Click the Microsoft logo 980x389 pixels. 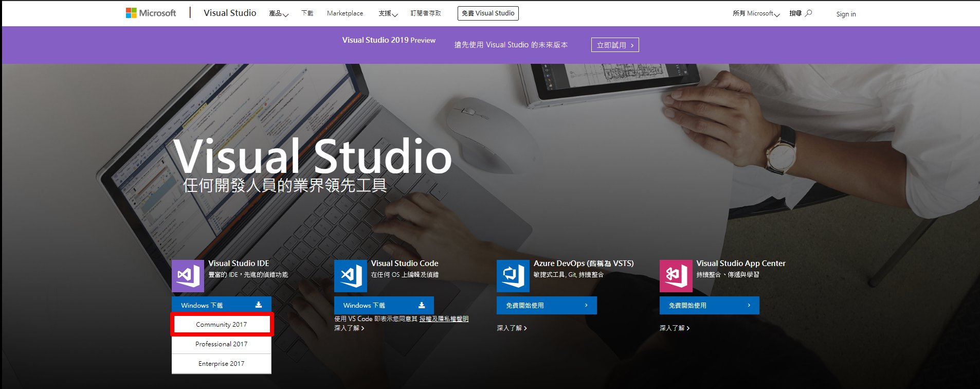tap(151, 13)
